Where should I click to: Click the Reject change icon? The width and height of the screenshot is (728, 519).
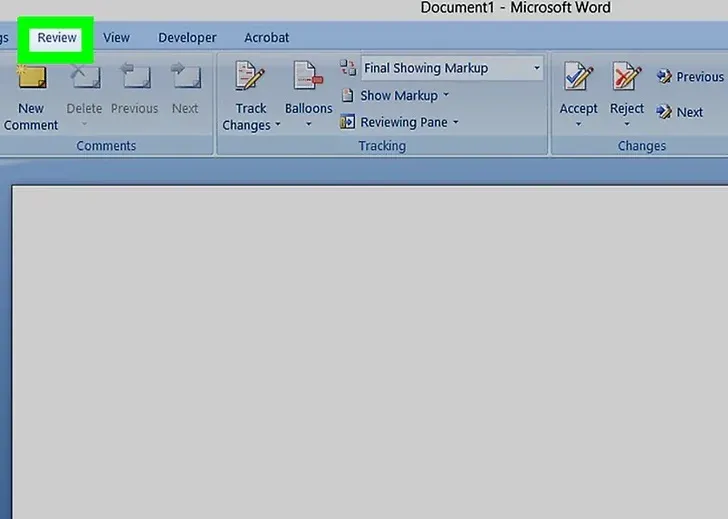pos(627,76)
